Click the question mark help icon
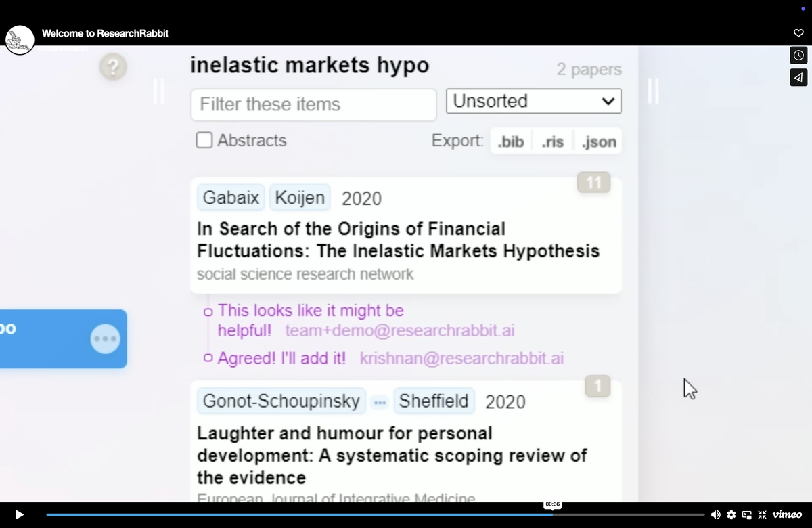 tap(113, 66)
